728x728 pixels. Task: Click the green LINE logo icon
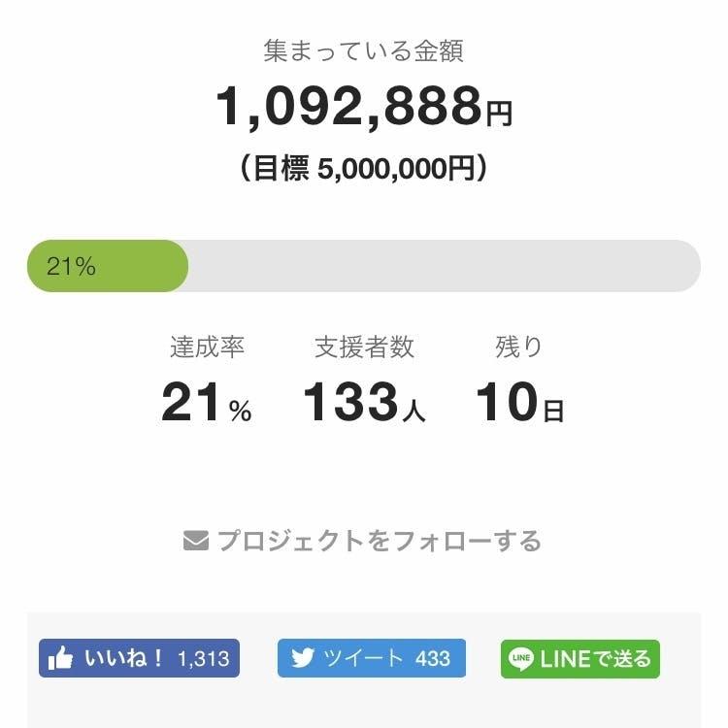521,659
